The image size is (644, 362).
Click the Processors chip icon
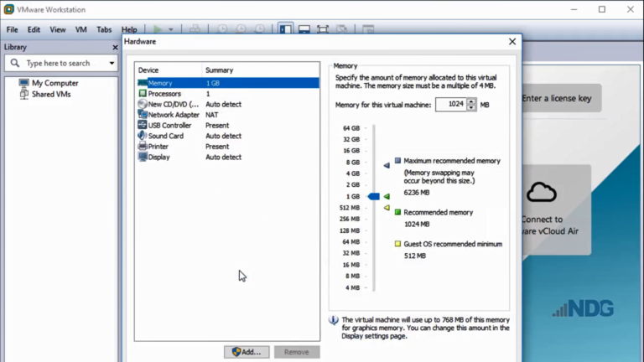(x=143, y=94)
